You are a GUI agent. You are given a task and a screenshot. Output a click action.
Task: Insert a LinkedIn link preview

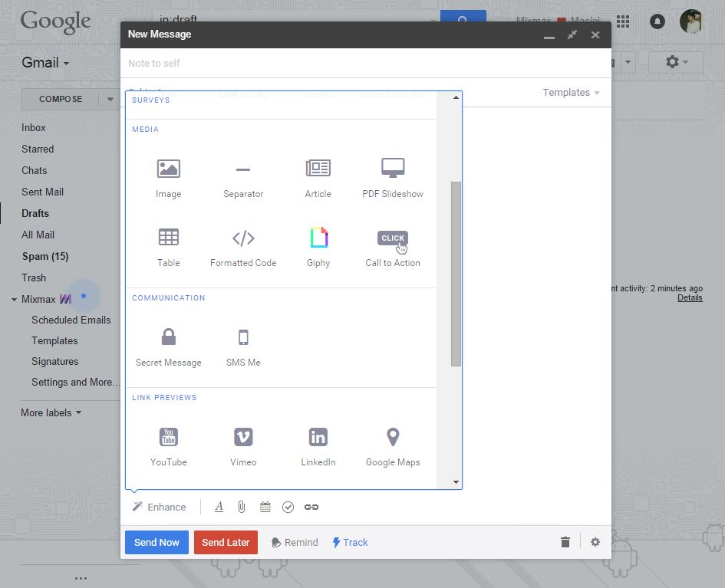[x=318, y=447]
